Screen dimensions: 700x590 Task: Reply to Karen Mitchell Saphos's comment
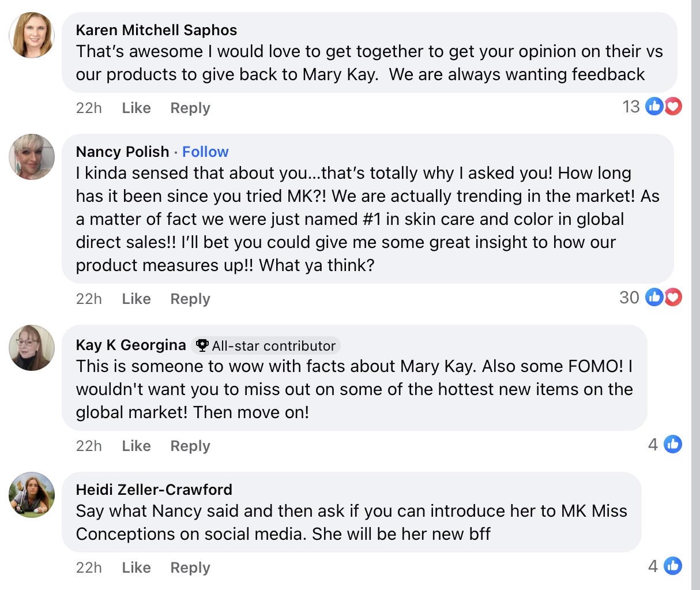[x=190, y=108]
